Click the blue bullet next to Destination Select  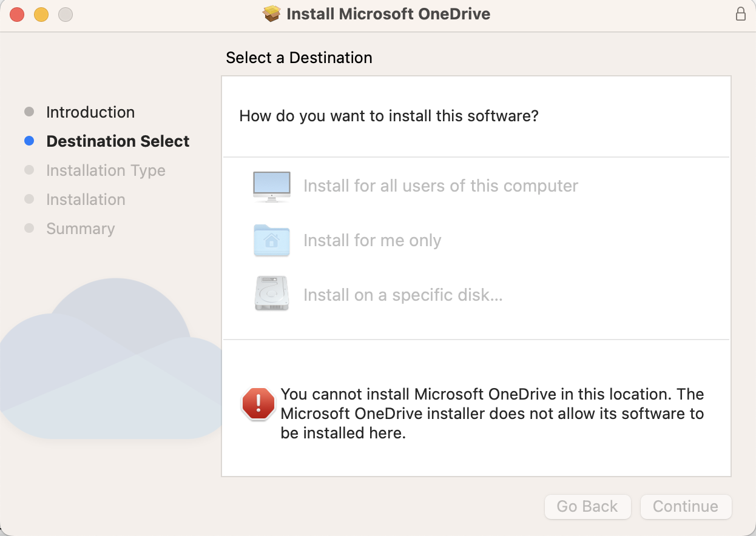(x=29, y=141)
